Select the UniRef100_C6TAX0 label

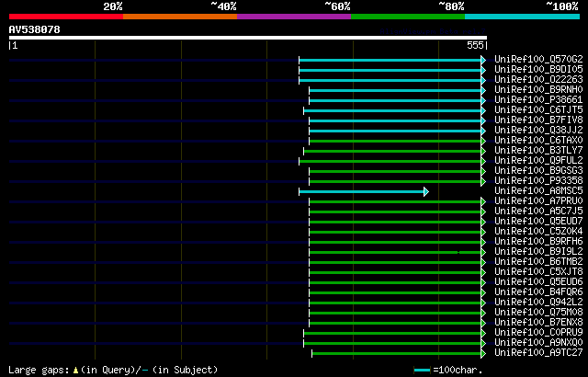click(x=538, y=141)
